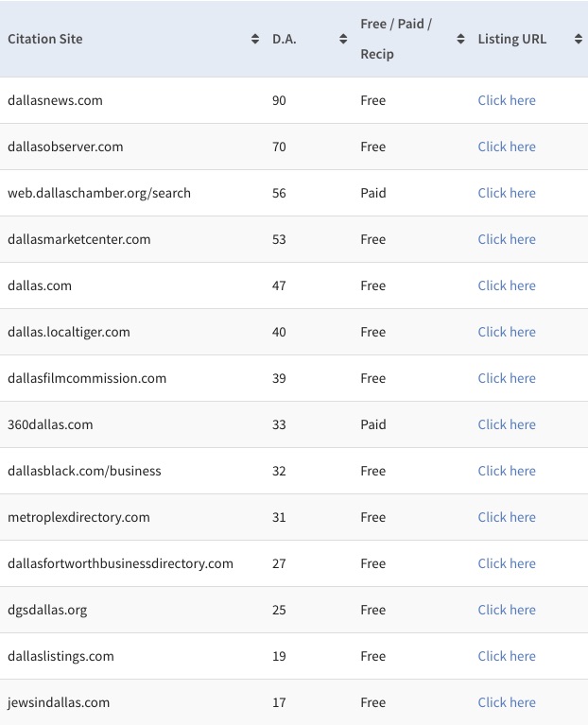
Task: Sort by Free / Paid / Recip arrows
Action: (x=460, y=39)
